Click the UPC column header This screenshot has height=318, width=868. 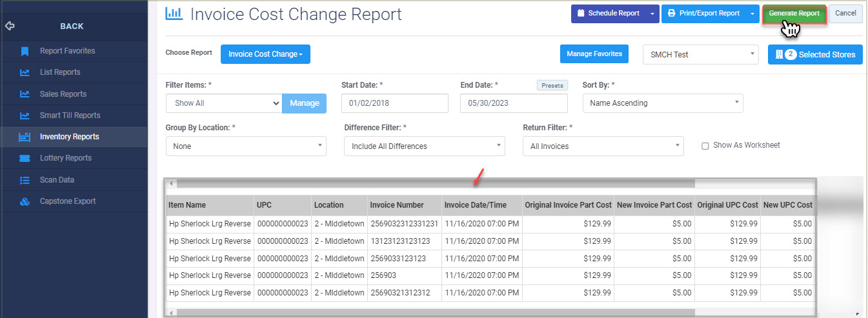click(x=283, y=205)
